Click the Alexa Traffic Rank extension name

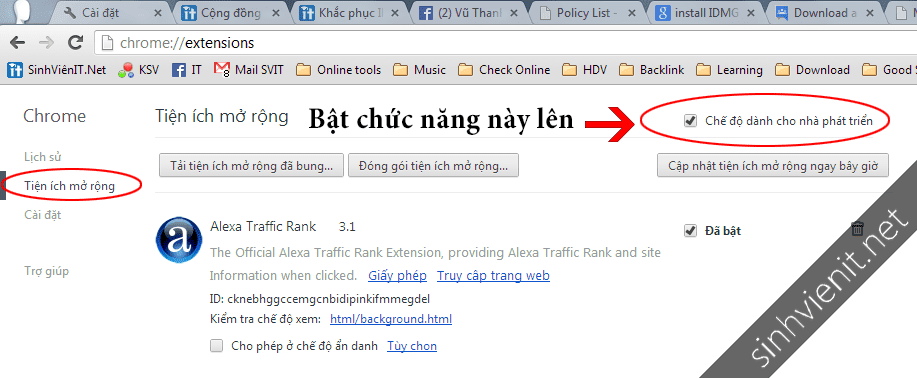click(263, 226)
